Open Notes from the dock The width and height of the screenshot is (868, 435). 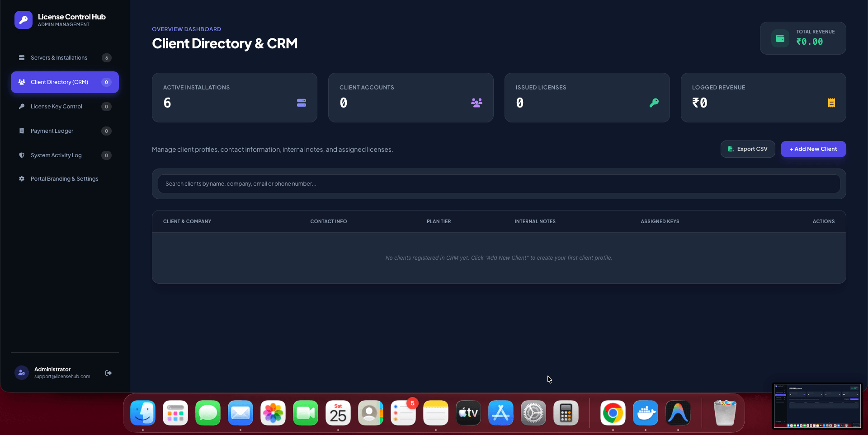[x=436, y=413]
